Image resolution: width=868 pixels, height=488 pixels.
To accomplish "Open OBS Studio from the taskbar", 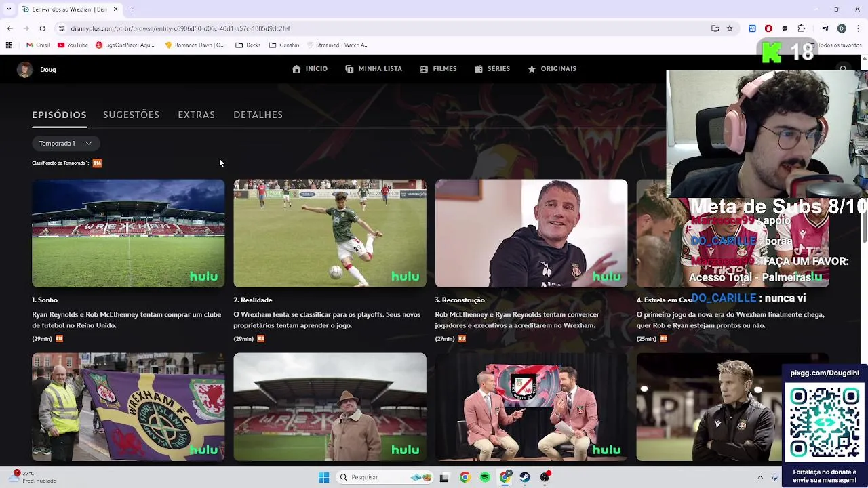I will click(545, 477).
